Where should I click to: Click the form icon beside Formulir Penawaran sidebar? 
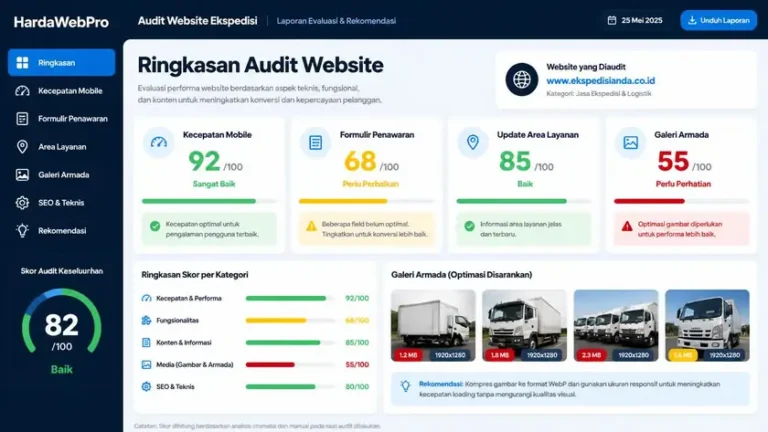[x=22, y=119]
